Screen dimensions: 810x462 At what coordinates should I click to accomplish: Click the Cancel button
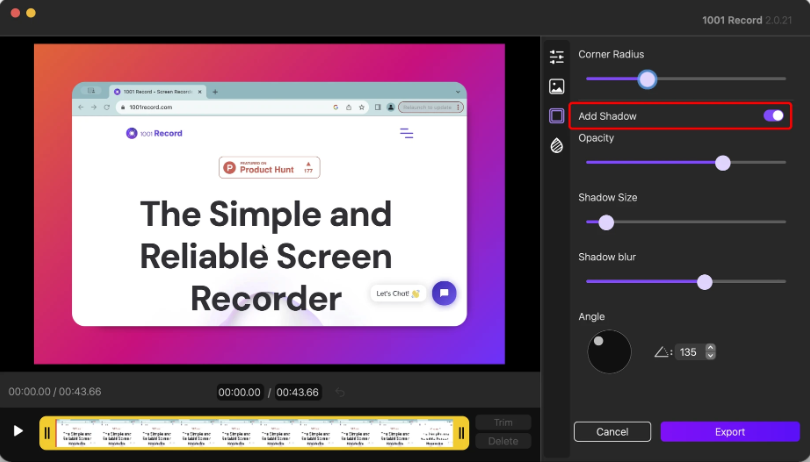click(612, 432)
